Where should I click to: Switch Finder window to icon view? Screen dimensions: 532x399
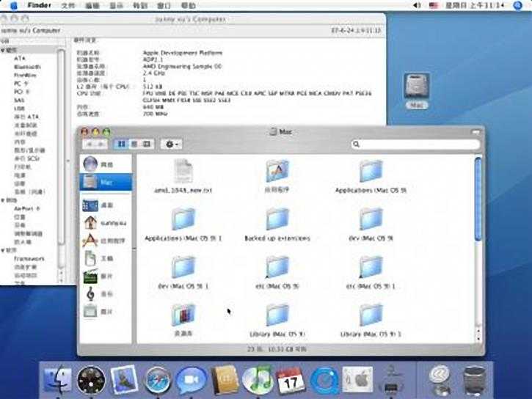[x=121, y=144]
